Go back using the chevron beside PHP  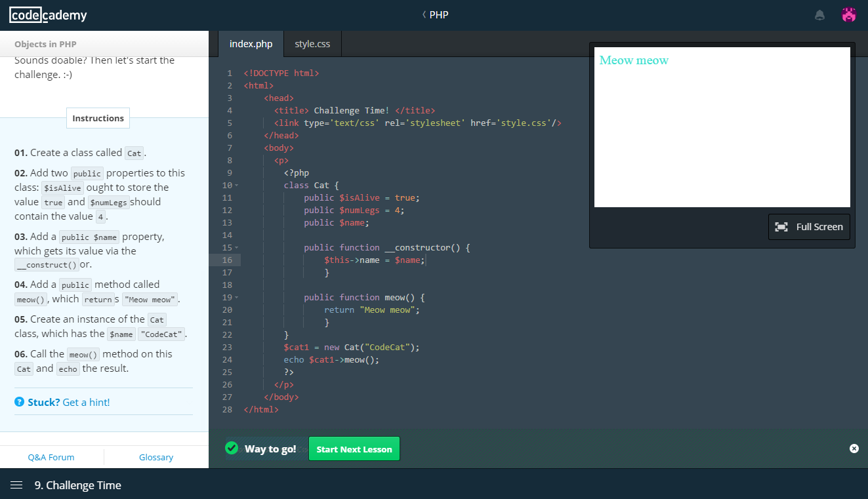click(424, 14)
